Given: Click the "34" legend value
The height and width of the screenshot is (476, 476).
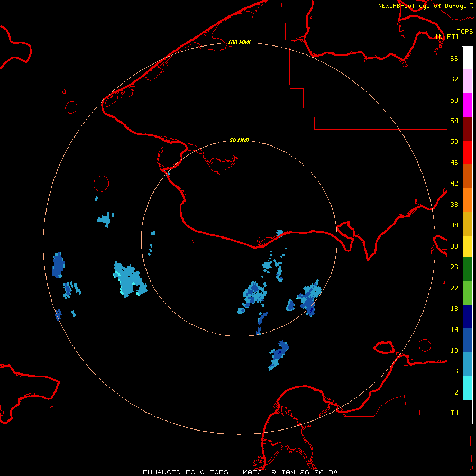Looking at the screenshot, I should coord(454,225).
